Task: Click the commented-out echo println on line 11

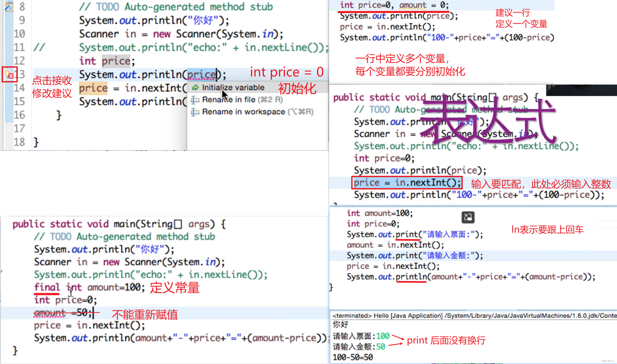Action: point(204,48)
